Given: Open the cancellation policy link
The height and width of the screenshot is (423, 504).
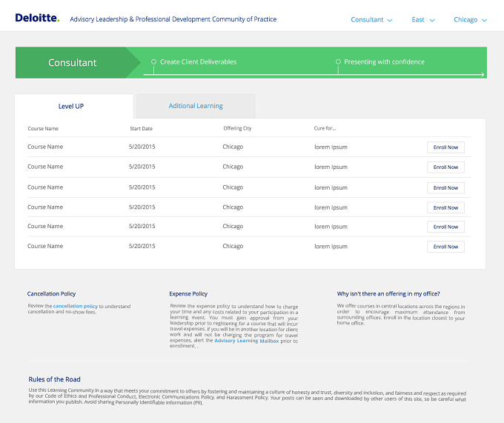Looking at the screenshot, I should pyautogui.click(x=75, y=306).
